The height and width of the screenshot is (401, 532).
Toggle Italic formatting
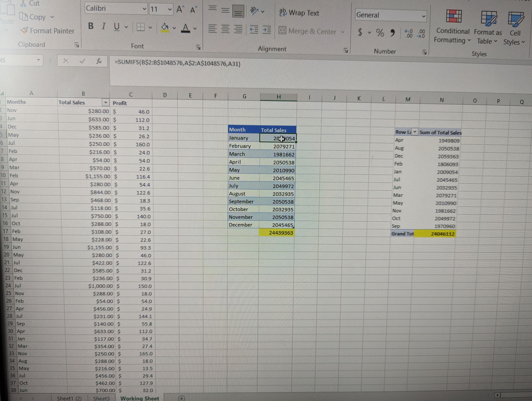pos(104,26)
